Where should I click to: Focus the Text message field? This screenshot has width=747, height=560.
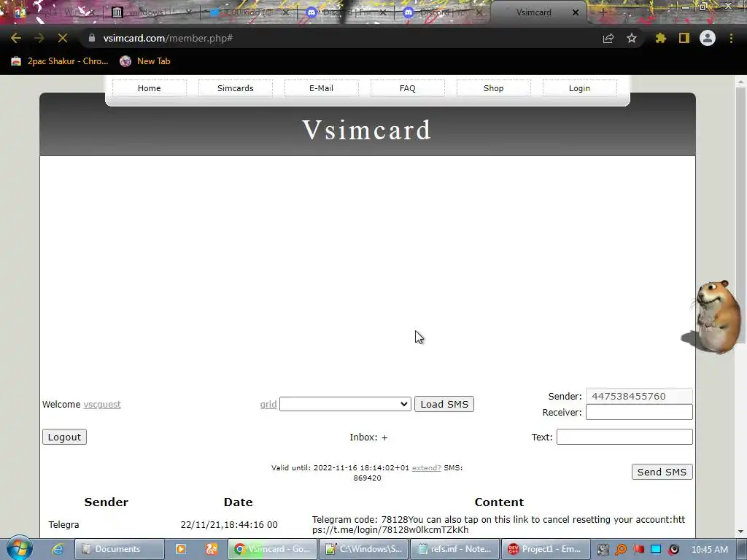(x=624, y=437)
